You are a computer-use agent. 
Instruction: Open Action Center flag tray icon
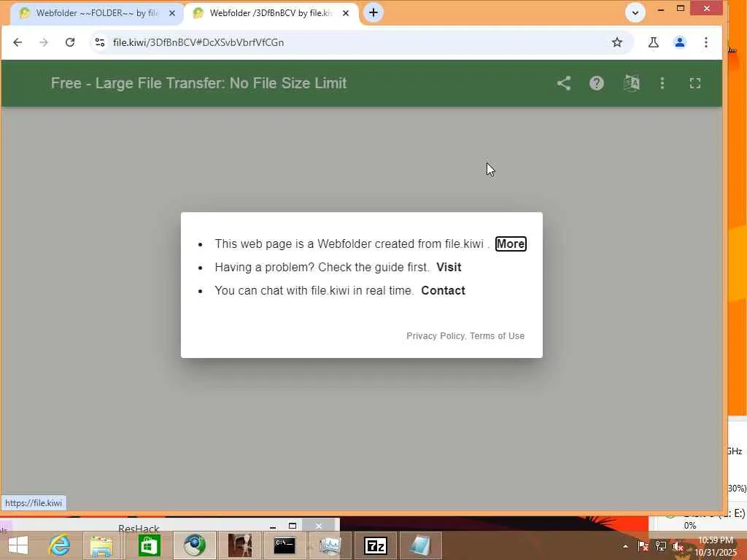643,546
